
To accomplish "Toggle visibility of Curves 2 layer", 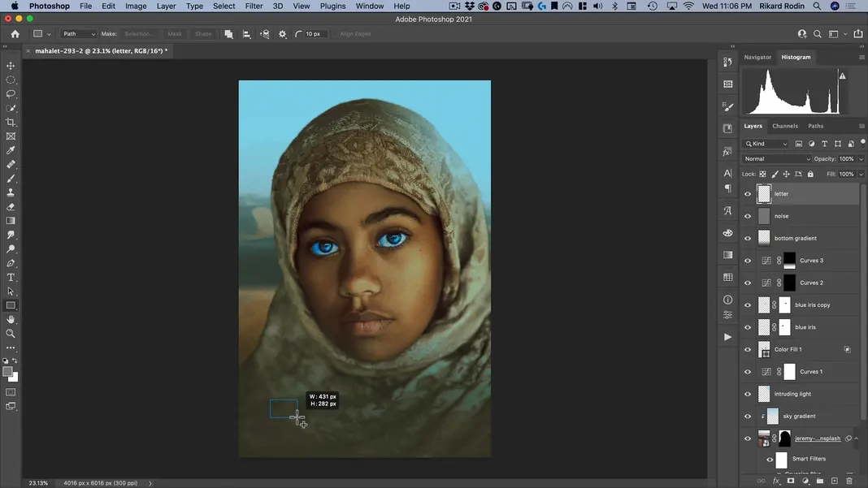I will (748, 283).
